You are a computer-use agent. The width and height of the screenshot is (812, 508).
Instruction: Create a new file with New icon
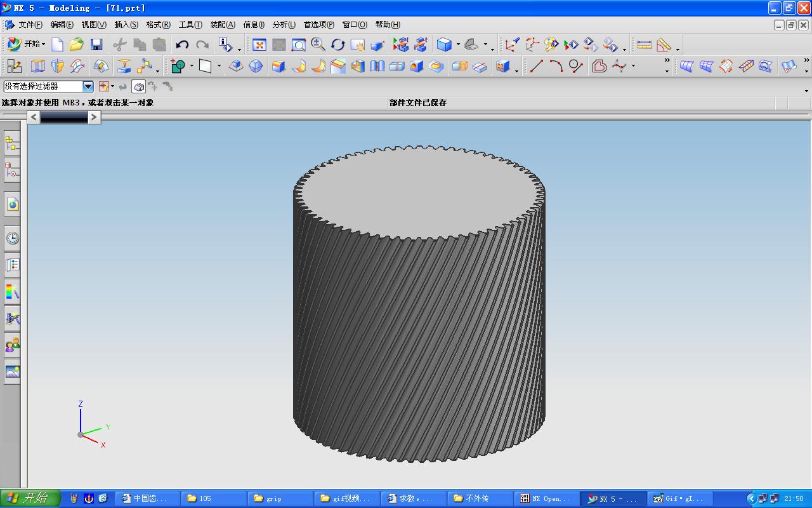coord(57,44)
